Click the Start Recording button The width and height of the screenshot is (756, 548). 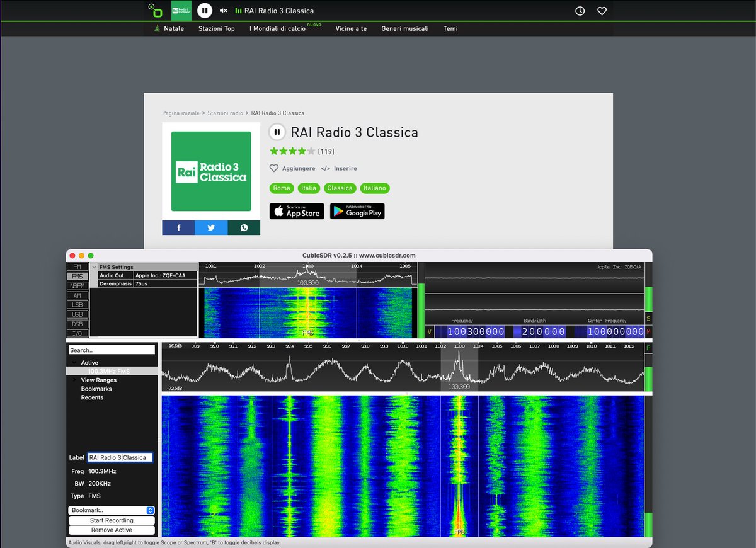(112, 520)
